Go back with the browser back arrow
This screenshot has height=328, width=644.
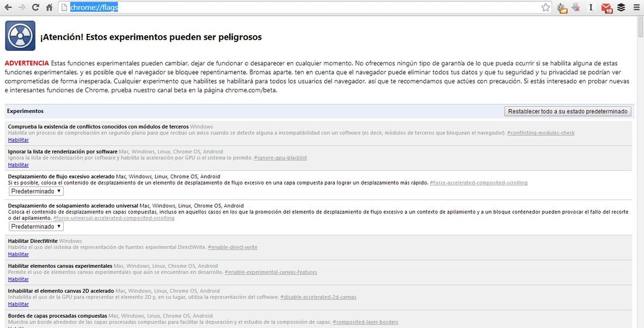point(8,8)
